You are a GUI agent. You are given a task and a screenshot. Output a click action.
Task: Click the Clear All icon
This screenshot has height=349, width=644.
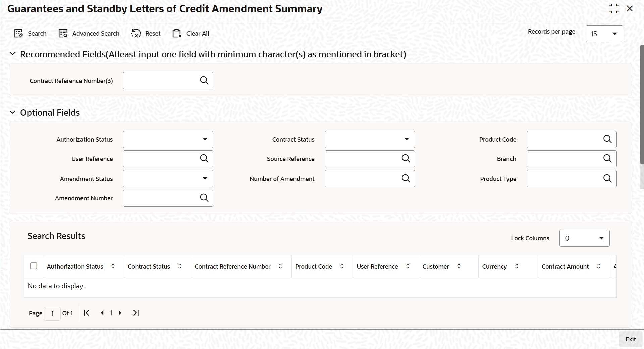(x=176, y=33)
